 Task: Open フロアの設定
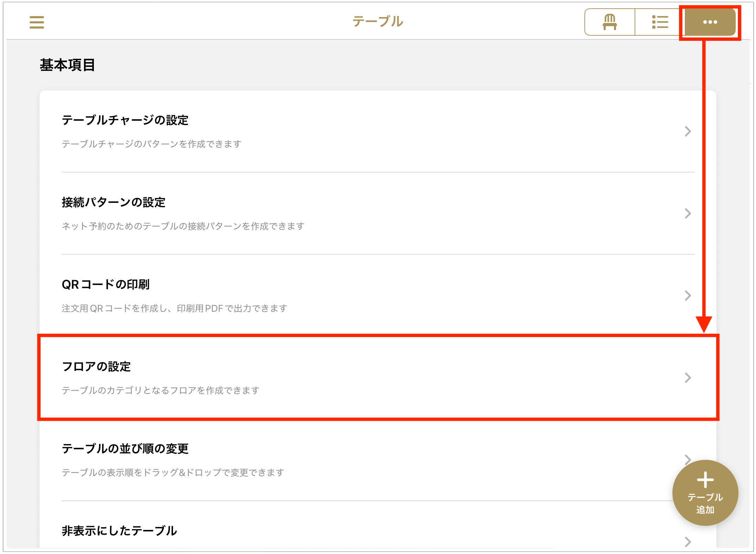[378, 377]
